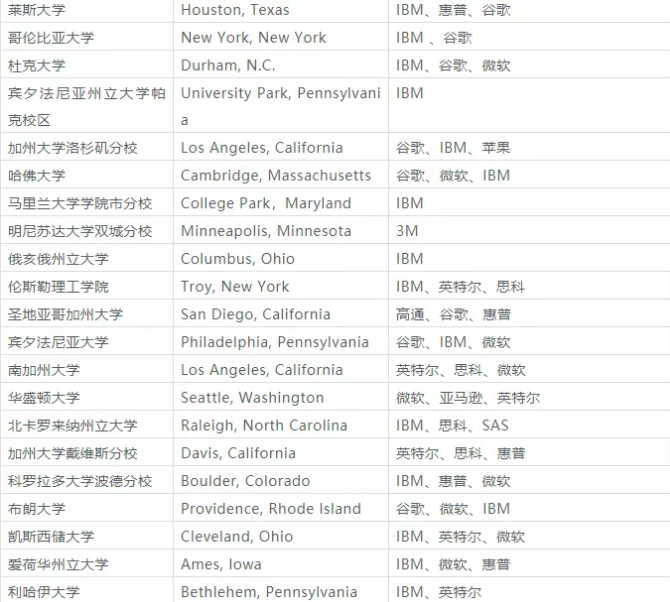670x602 pixels.
Task: Select the San Diego, California cell
Action: pos(255,314)
